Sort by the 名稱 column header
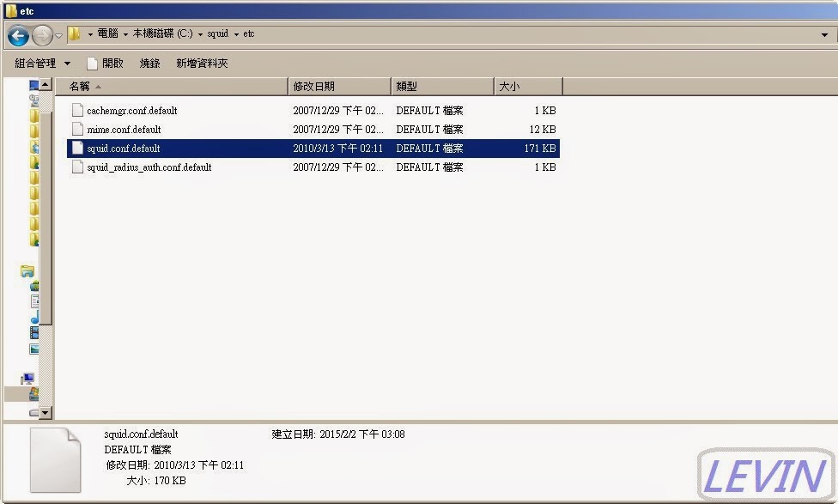Viewport: 838px width, 504px height. (x=171, y=86)
